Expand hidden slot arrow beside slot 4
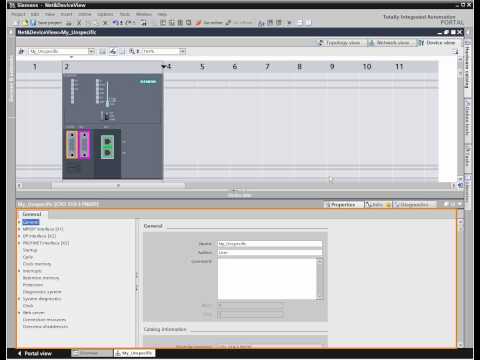Viewport: 480px width, 360px height. [x=164, y=67]
